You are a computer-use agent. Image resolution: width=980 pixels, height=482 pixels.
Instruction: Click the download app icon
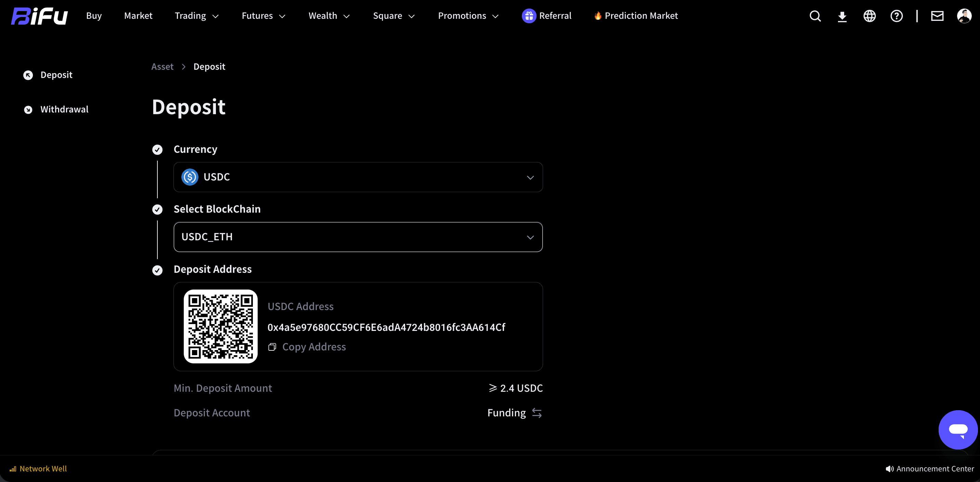842,16
